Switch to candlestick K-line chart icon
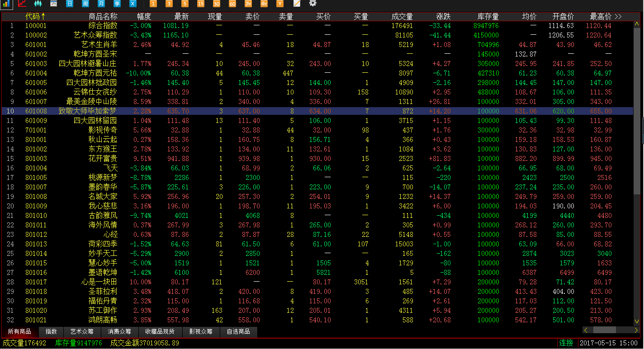This screenshot has width=644, height=349. 38,4
